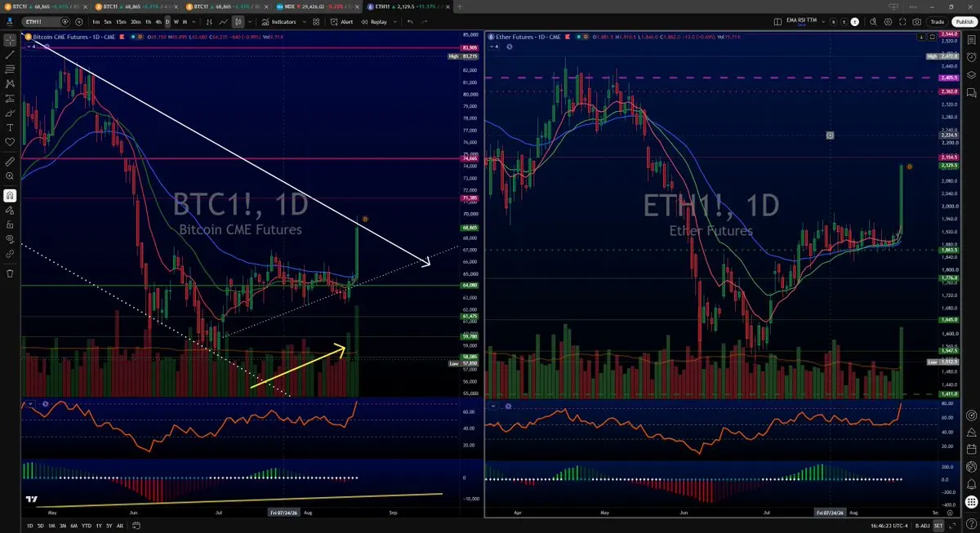This screenshot has width=980, height=533.
Task: Enter fullscreen mode icon
Action: click(902, 21)
